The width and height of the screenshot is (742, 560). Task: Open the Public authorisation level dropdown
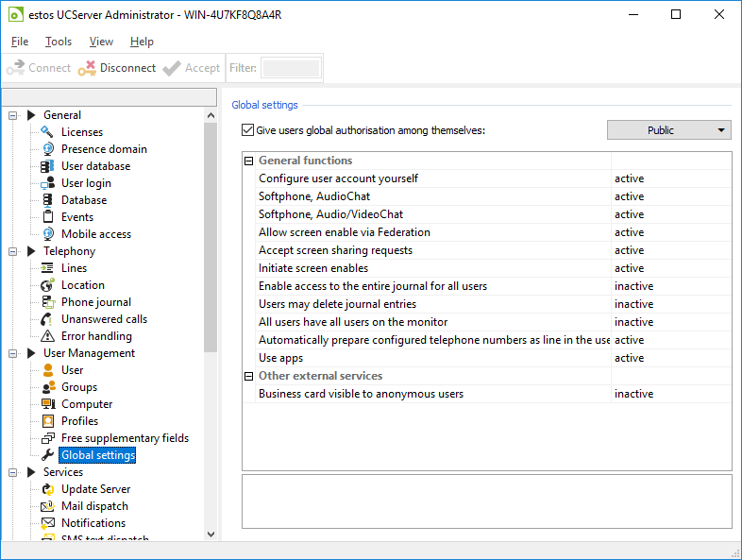point(669,130)
